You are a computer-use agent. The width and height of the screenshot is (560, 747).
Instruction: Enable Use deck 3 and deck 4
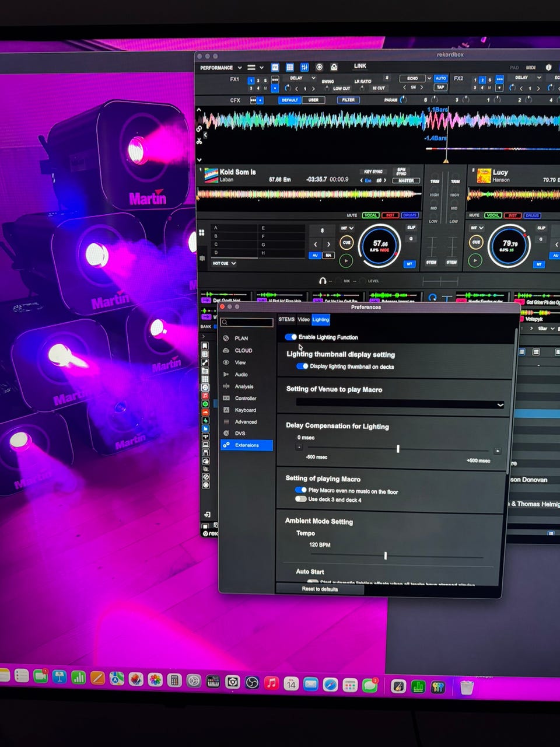(x=300, y=500)
